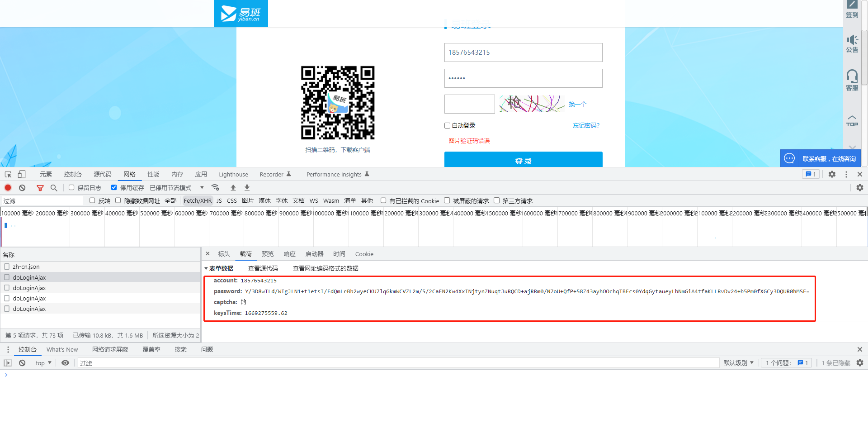Open the top context dropdown in console
This screenshot has width=868, height=424.
coord(43,363)
